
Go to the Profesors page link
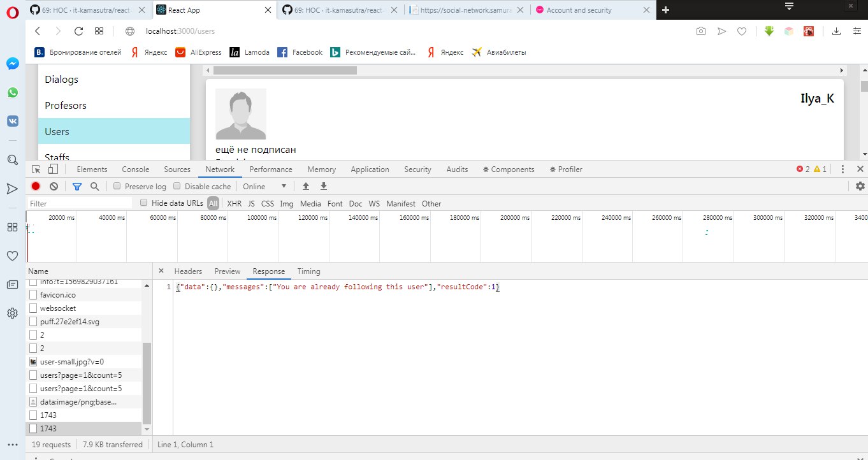pos(66,106)
